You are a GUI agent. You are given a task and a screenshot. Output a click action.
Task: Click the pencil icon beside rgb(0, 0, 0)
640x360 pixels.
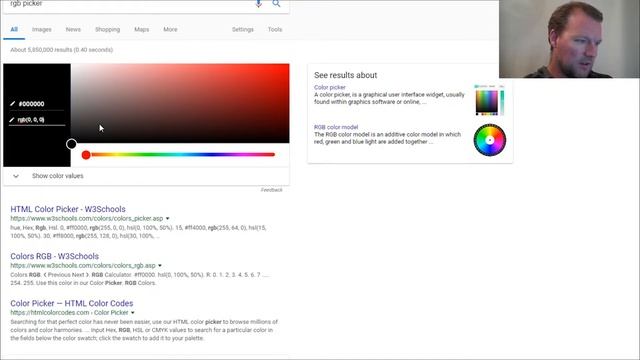click(12, 120)
